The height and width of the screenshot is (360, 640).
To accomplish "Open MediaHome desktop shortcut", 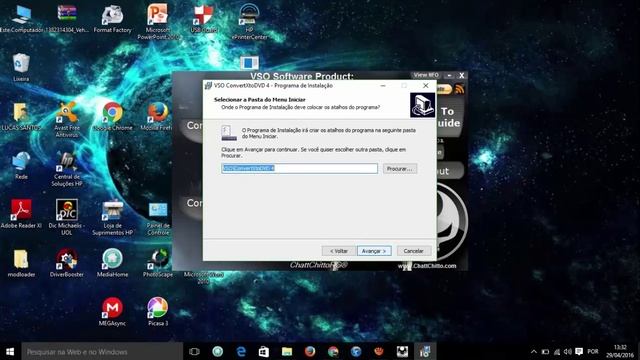I will pos(112,263).
